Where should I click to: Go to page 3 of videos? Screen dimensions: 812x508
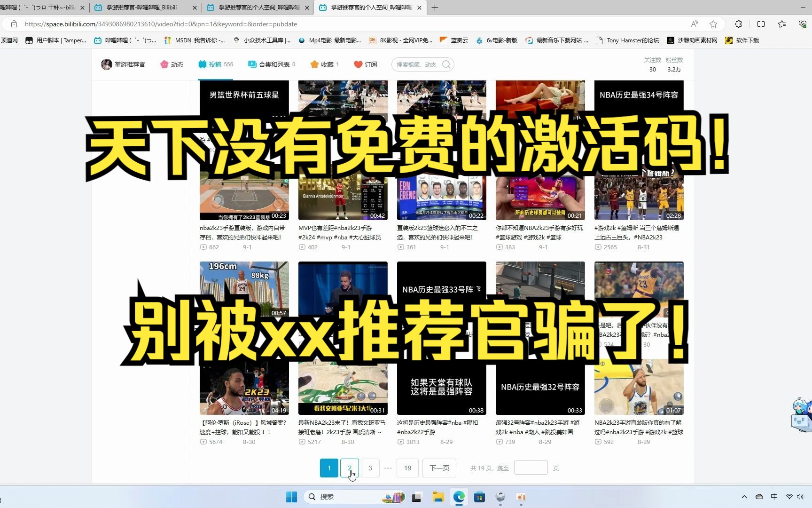(x=370, y=468)
